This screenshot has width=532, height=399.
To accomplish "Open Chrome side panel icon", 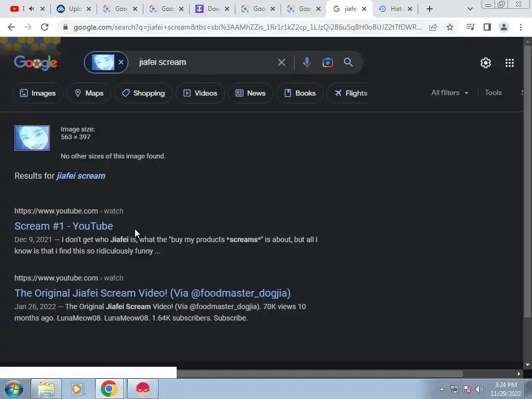I will [x=487, y=27].
